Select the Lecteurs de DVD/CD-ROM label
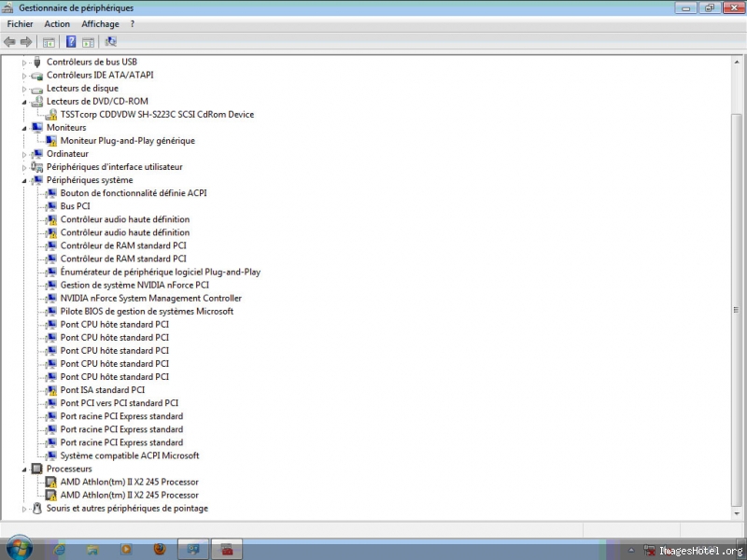This screenshot has height=560, width=747. tap(97, 102)
